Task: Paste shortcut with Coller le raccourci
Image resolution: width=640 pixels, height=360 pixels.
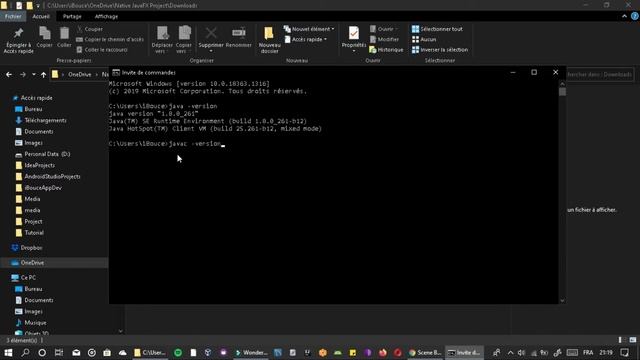Action: click(x=102, y=49)
